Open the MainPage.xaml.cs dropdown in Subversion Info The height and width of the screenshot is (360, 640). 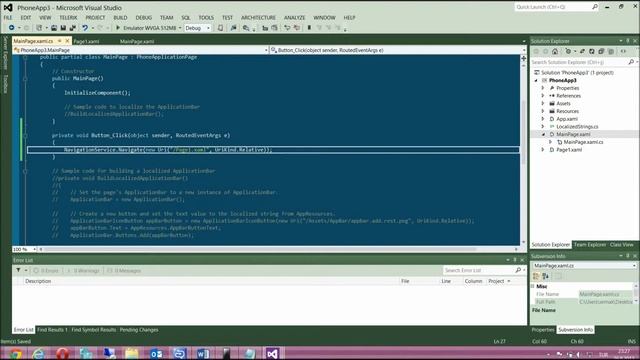[634, 265]
